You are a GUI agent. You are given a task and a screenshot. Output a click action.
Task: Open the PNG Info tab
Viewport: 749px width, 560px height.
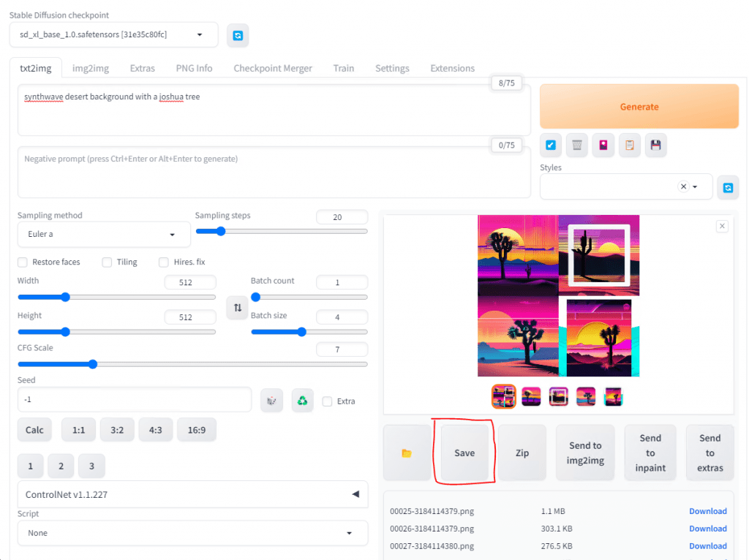pos(194,68)
